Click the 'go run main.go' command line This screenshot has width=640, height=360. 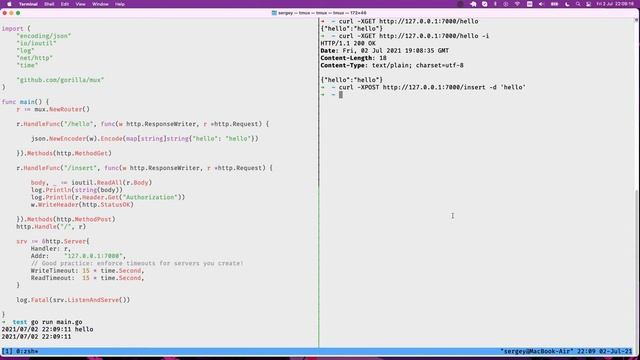[x=57, y=322]
